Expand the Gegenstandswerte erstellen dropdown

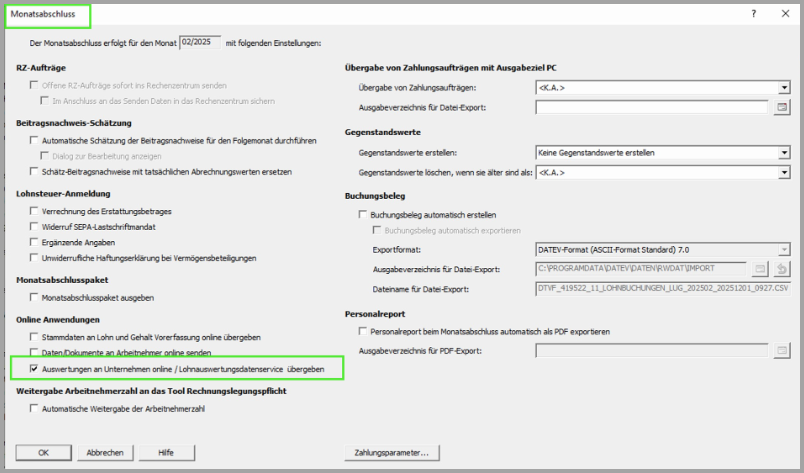[784, 153]
